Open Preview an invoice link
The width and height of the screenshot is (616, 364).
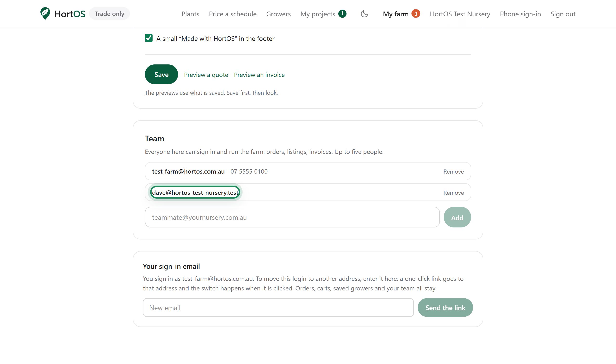pyautogui.click(x=259, y=75)
